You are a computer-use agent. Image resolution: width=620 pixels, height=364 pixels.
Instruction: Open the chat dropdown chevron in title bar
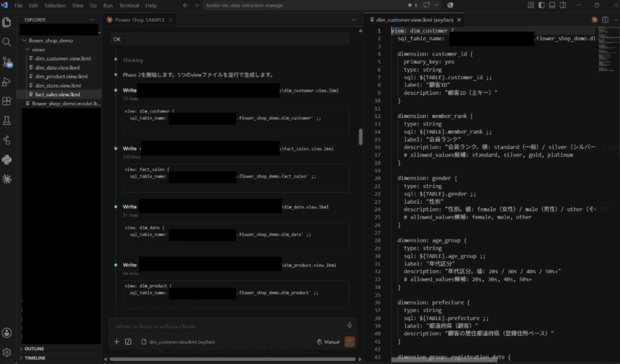point(437,5)
